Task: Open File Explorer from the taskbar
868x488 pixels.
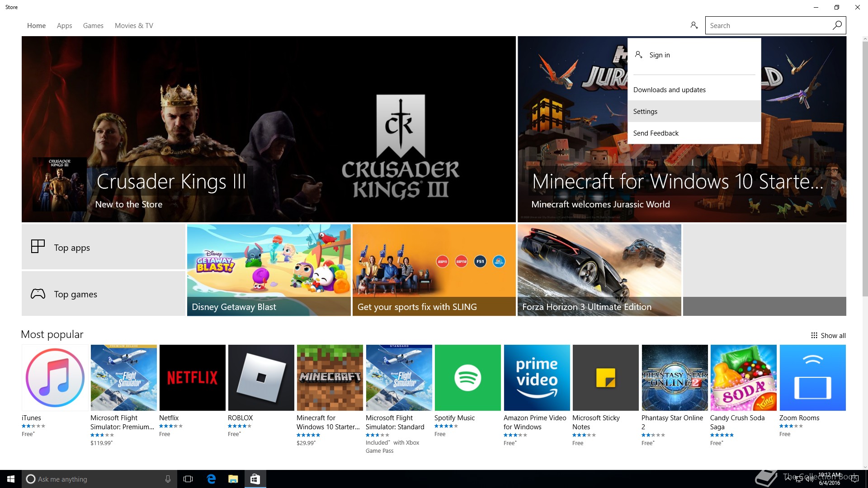Action: pos(233,479)
